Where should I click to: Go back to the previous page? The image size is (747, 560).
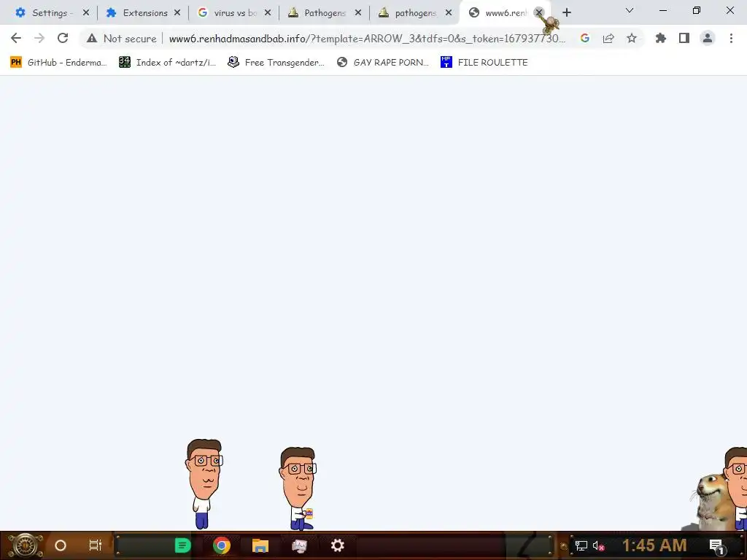[x=16, y=38]
